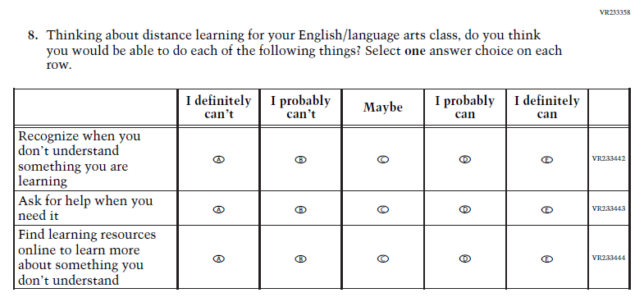Click the Maybe column header
The width and height of the screenshot is (644, 302).
pyautogui.click(x=383, y=108)
